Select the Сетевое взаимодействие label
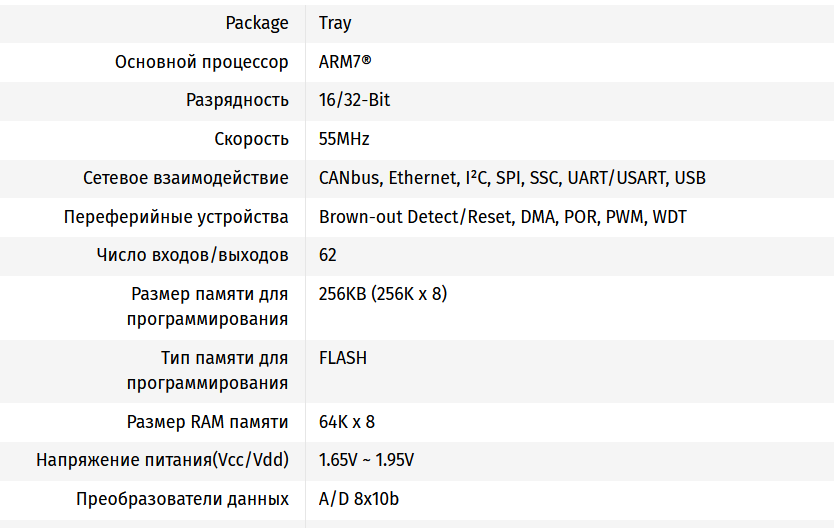834x528 pixels. click(x=186, y=178)
